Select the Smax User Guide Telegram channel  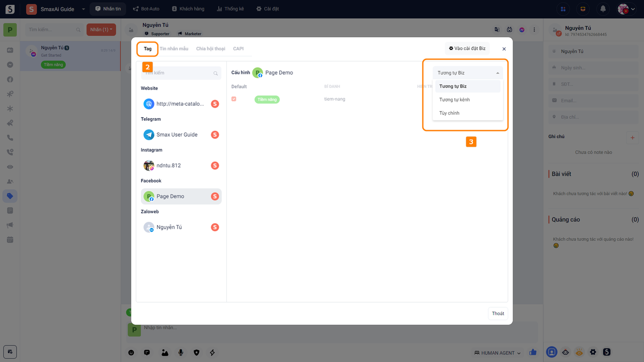(177, 135)
